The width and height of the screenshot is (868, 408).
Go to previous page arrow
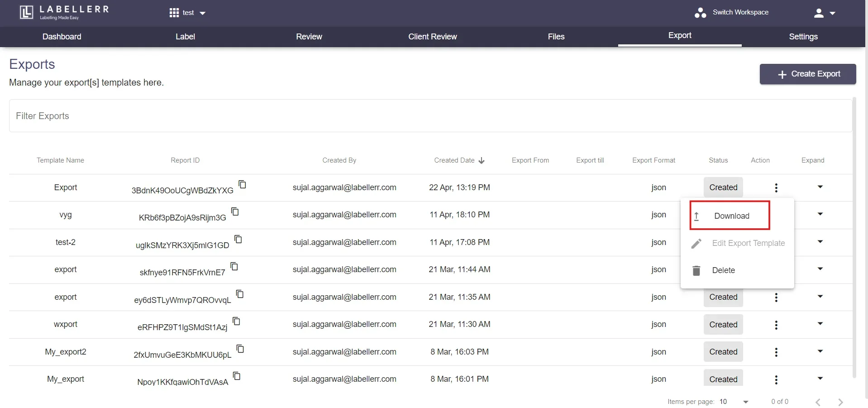pyautogui.click(x=818, y=402)
